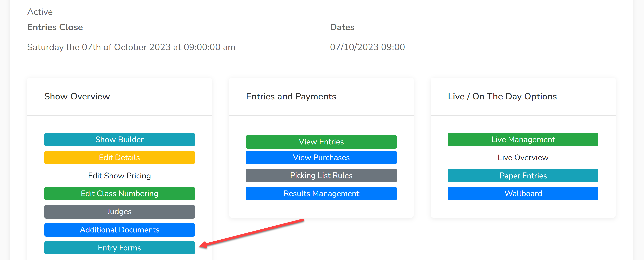
Task: Open the Judges page
Action: pyautogui.click(x=119, y=212)
